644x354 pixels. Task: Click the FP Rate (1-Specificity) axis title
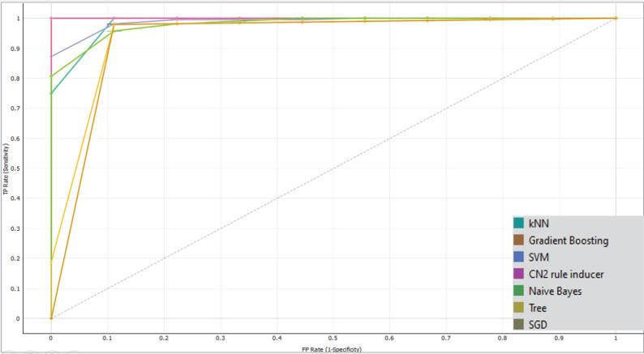pyautogui.click(x=333, y=349)
